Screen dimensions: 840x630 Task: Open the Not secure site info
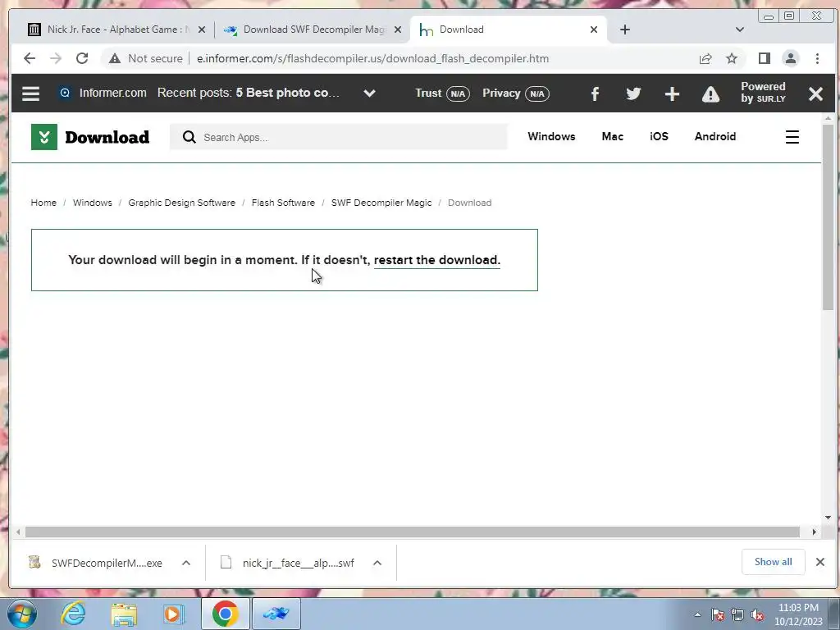146,58
